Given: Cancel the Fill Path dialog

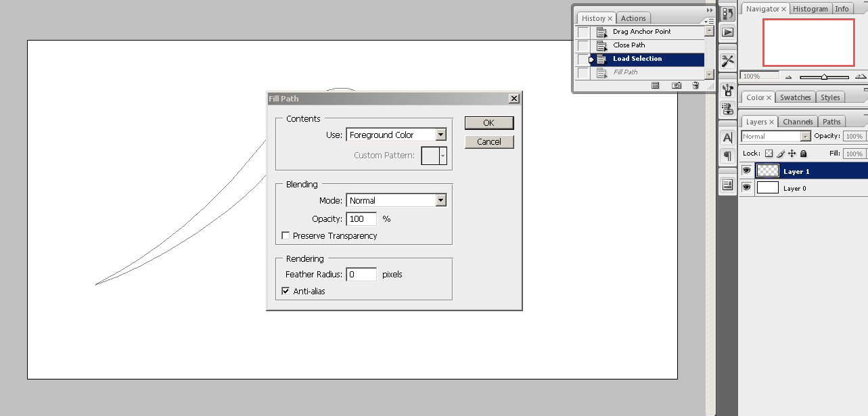Looking at the screenshot, I should point(489,141).
